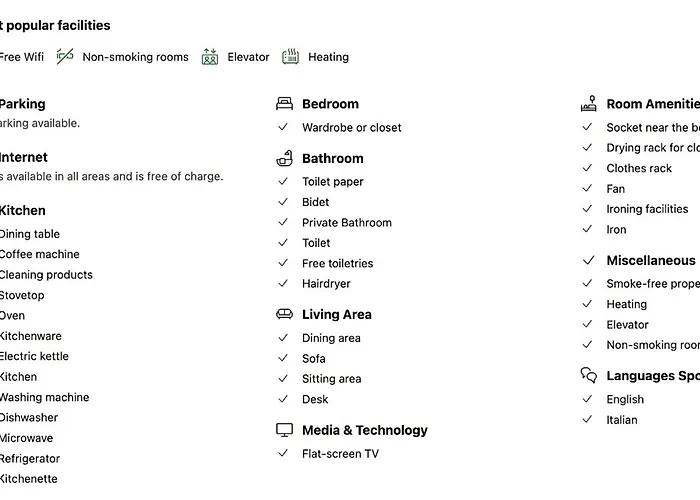Click the Ironing facilities amenity text
This screenshot has height=500, width=700.
point(647,209)
